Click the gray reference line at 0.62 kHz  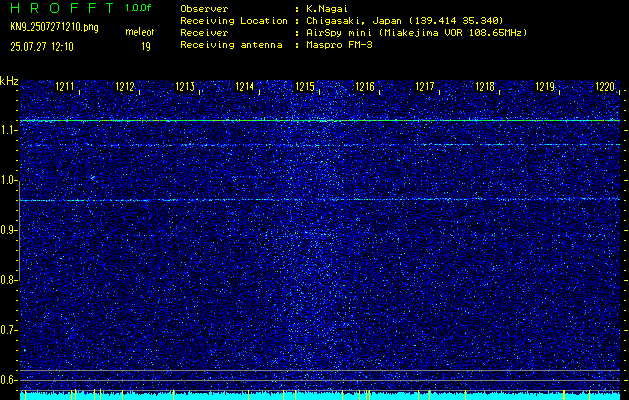click(320, 370)
